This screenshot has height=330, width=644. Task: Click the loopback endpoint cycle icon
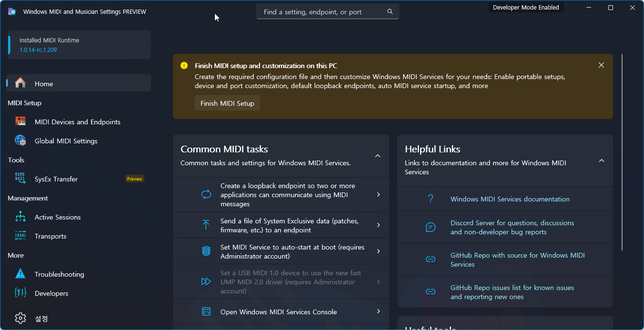pyautogui.click(x=206, y=194)
